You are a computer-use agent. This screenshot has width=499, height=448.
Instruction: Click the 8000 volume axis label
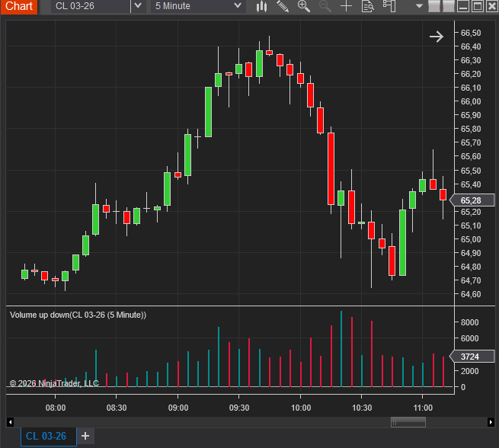tap(470, 322)
